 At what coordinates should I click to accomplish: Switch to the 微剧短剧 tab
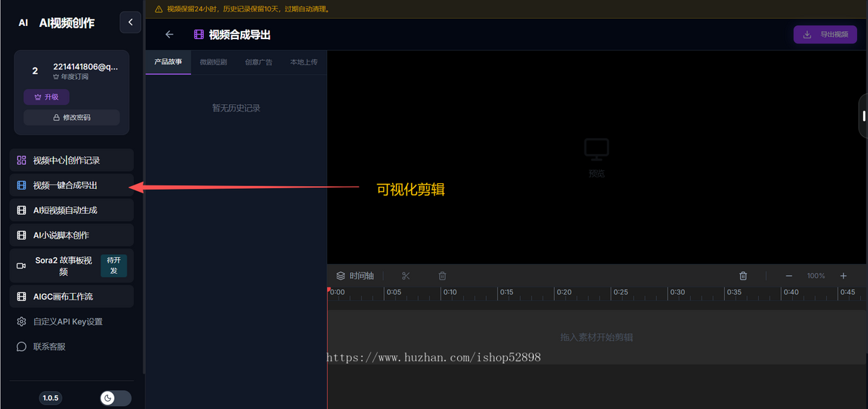(x=213, y=62)
